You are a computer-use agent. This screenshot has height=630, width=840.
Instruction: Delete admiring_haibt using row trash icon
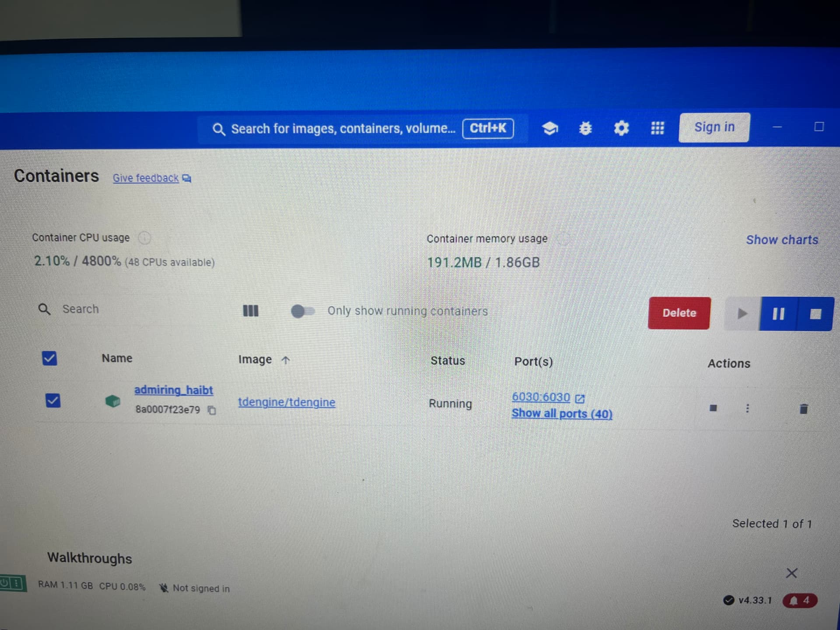click(x=804, y=409)
